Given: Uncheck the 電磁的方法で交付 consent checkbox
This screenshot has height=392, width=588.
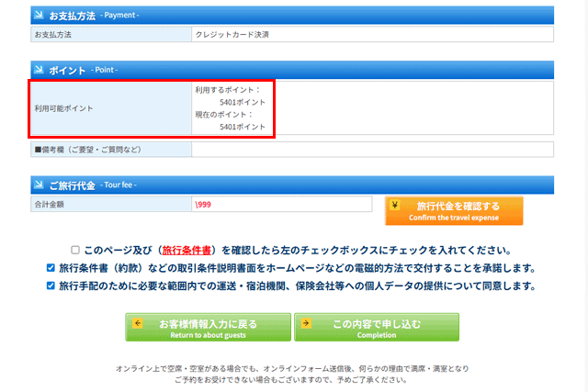Looking at the screenshot, I should 51,268.
